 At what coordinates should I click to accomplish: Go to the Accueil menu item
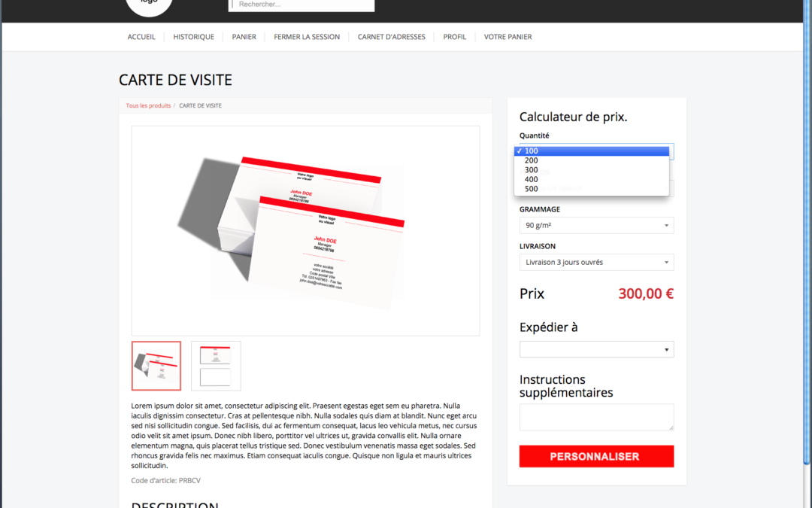141,37
